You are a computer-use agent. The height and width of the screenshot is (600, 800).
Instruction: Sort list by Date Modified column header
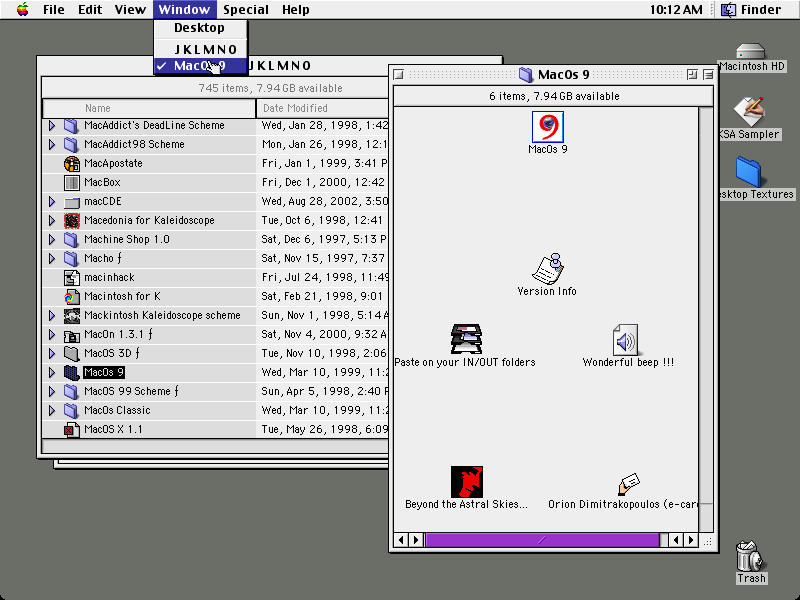click(x=322, y=108)
